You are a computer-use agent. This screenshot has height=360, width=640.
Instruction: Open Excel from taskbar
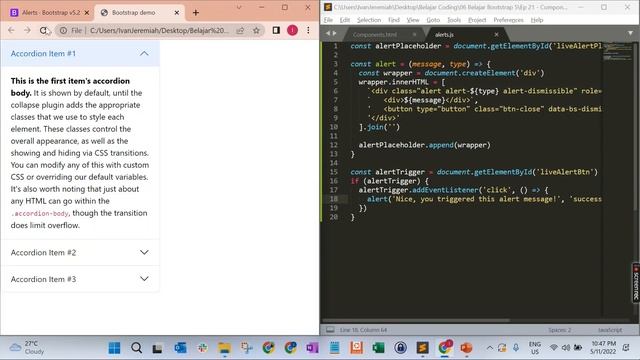click(378, 348)
